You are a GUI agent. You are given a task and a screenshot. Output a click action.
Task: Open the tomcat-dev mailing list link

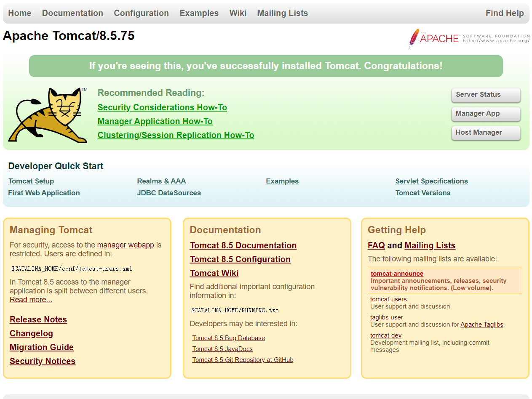[386, 335]
